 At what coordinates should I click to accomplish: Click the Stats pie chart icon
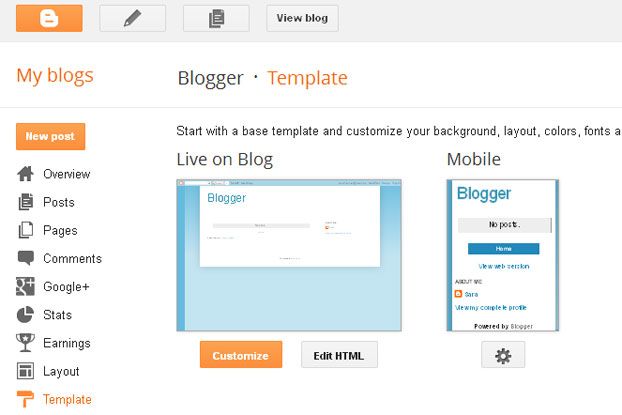click(x=25, y=315)
